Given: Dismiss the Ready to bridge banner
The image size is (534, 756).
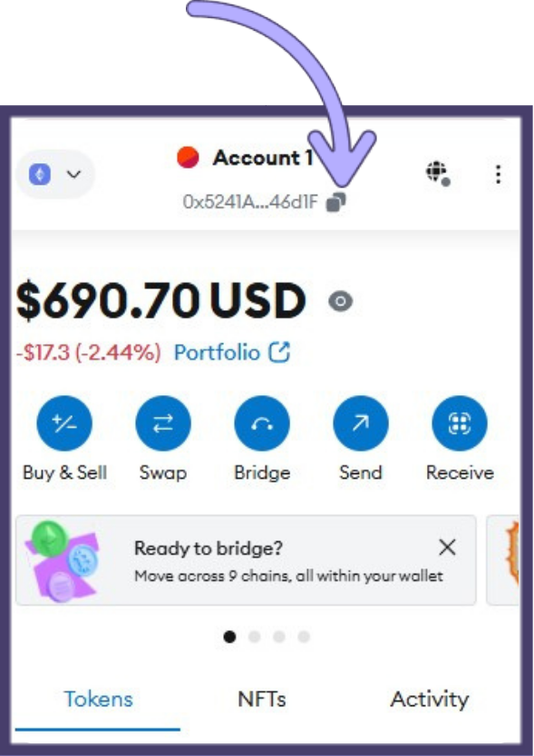Looking at the screenshot, I should [x=448, y=548].
